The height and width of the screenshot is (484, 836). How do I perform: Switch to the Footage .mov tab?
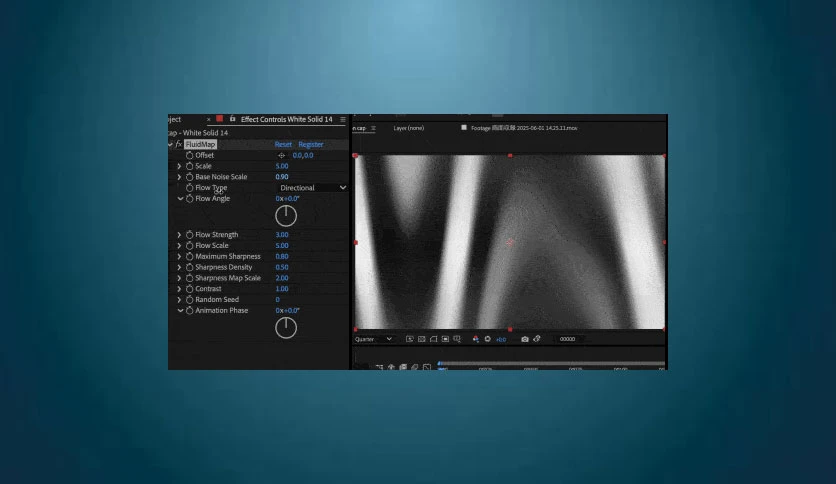tap(524, 128)
